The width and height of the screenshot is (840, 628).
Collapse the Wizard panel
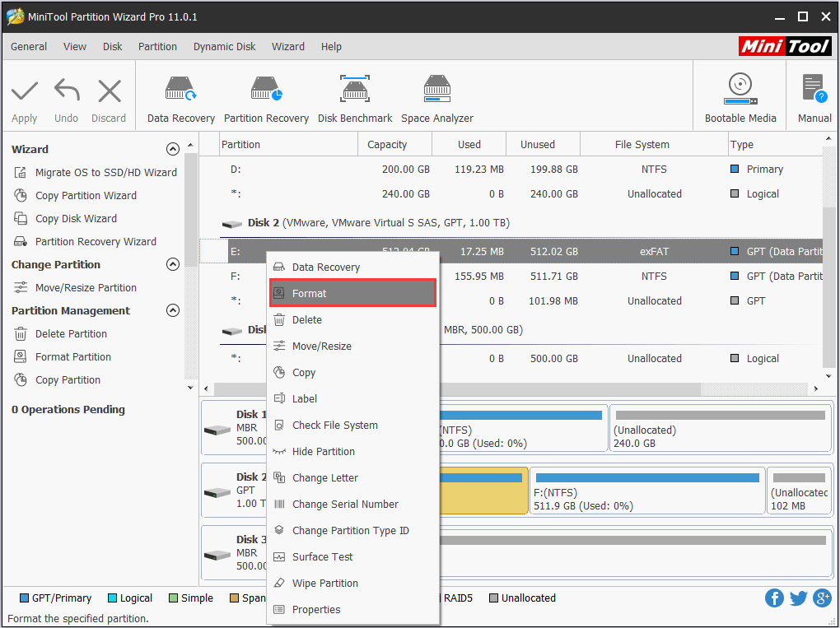(173, 149)
